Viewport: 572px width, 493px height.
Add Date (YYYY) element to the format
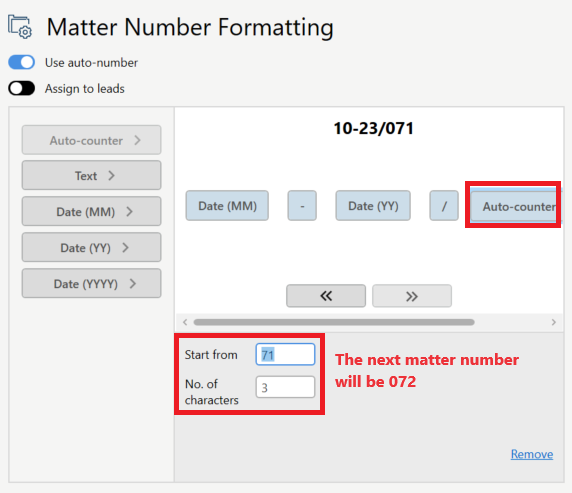[91, 284]
